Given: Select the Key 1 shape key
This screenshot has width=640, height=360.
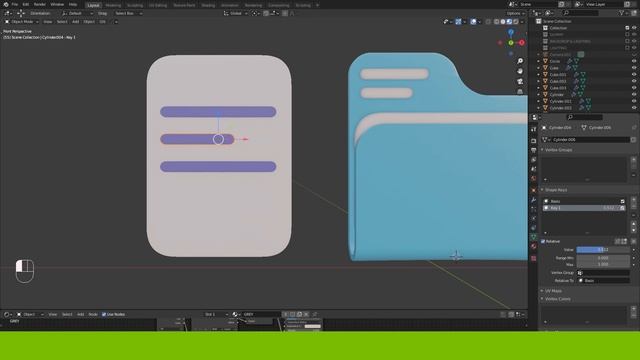Looking at the screenshot, I should point(584,208).
